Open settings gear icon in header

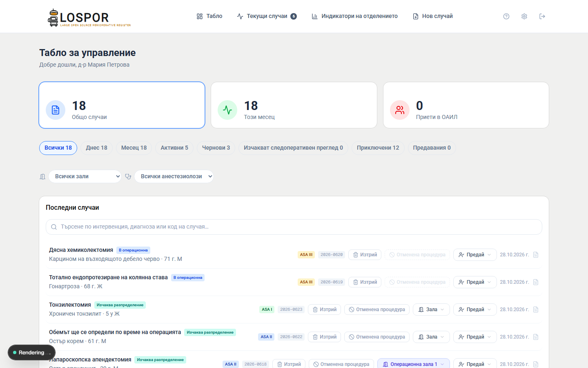tap(524, 16)
